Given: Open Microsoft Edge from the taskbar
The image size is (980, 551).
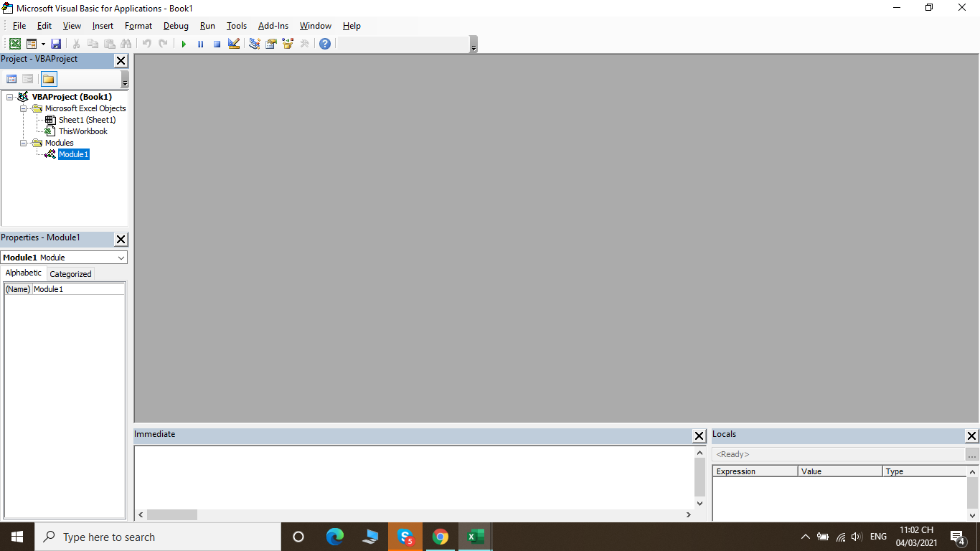Looking at the screenshot, I should [335, 537].
